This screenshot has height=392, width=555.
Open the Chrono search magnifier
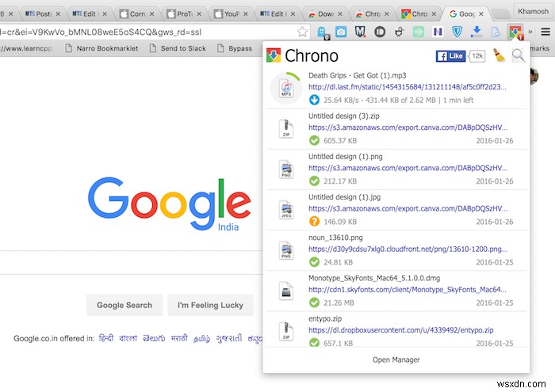coord(519,55)
